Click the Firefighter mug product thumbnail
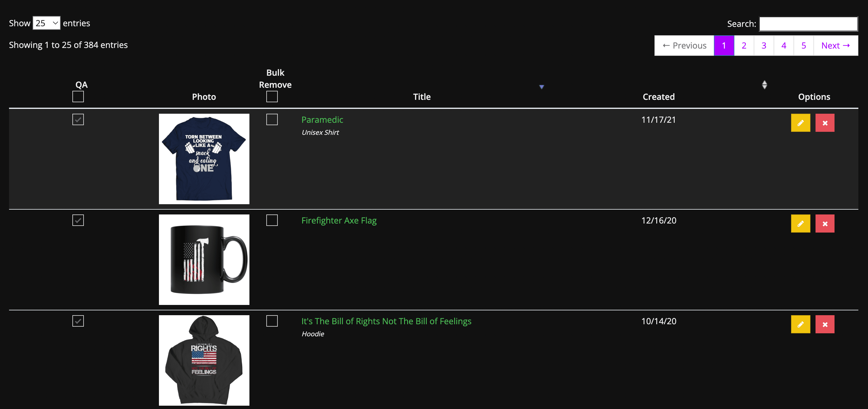The width and height of the screenshot is (868, 409). click(x=204, y=259)
